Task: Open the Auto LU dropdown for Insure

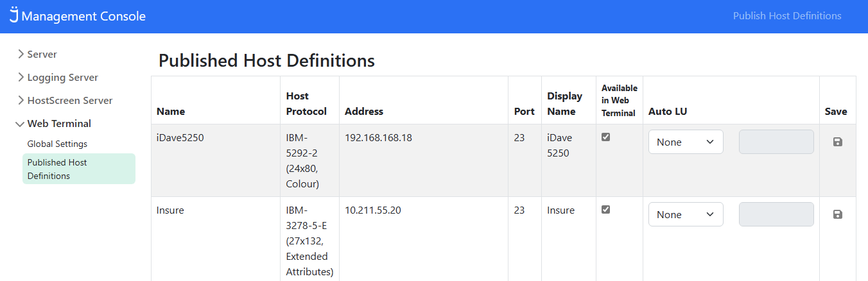Action: pyautogui.click(x=685, y=214)
